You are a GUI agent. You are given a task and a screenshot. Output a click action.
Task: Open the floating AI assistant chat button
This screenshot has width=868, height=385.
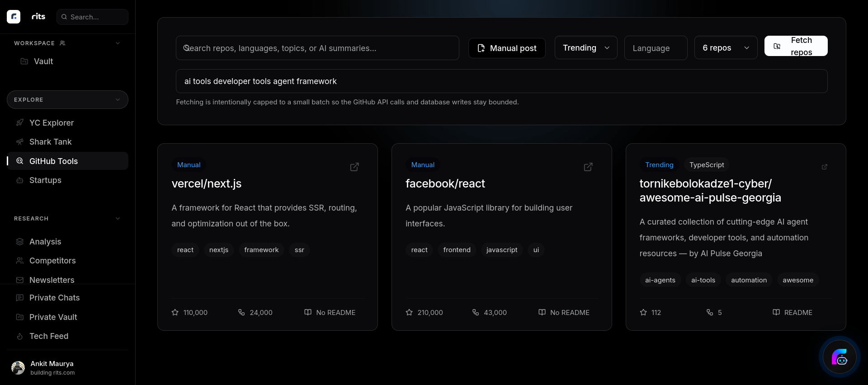coord(840,357)
